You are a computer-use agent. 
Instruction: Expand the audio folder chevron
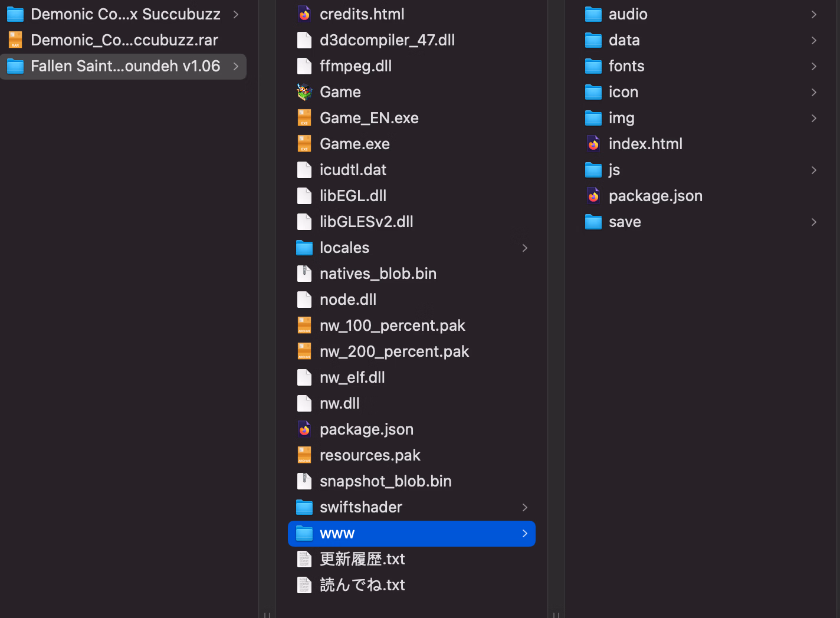(x=814, y=14)
